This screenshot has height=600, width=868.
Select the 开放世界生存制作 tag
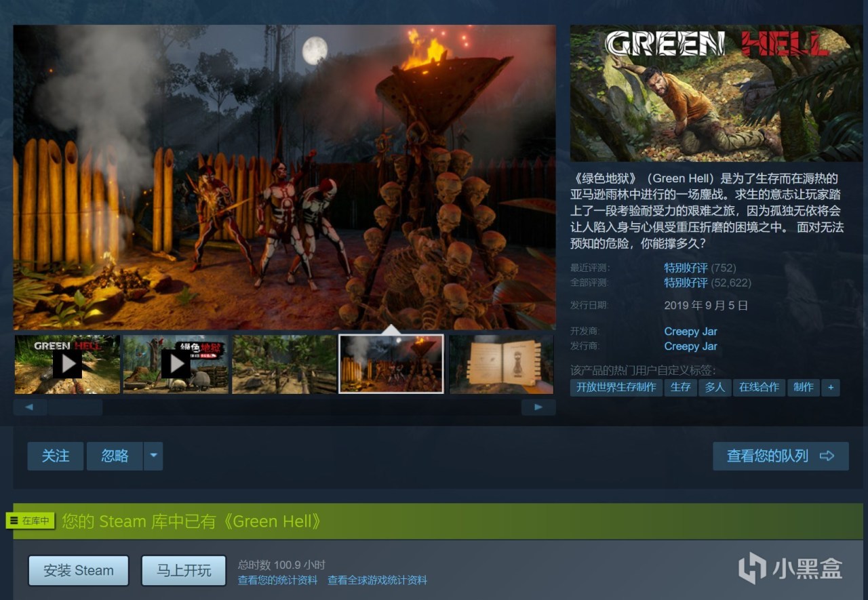(616, 387)
